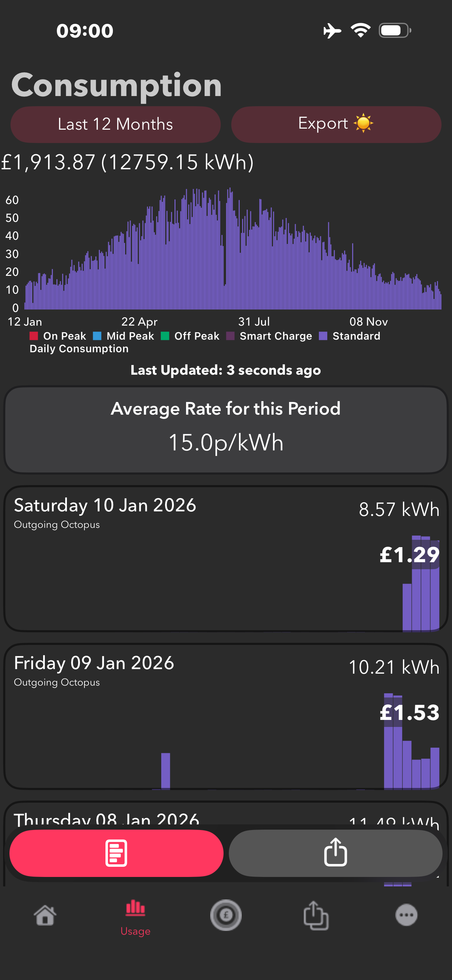Image resolution: width=452 pixels, height=980 pixels.
Task: Open the export share tab icon
Action: tap(316, 915)
